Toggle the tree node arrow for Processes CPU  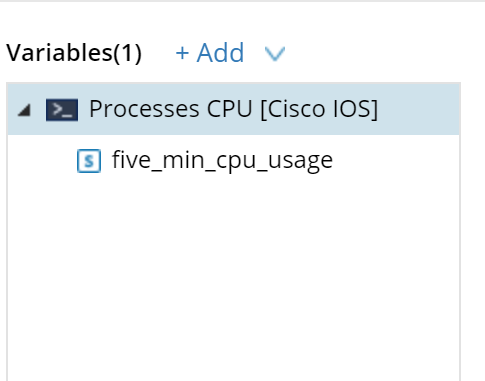pos(24,110)
